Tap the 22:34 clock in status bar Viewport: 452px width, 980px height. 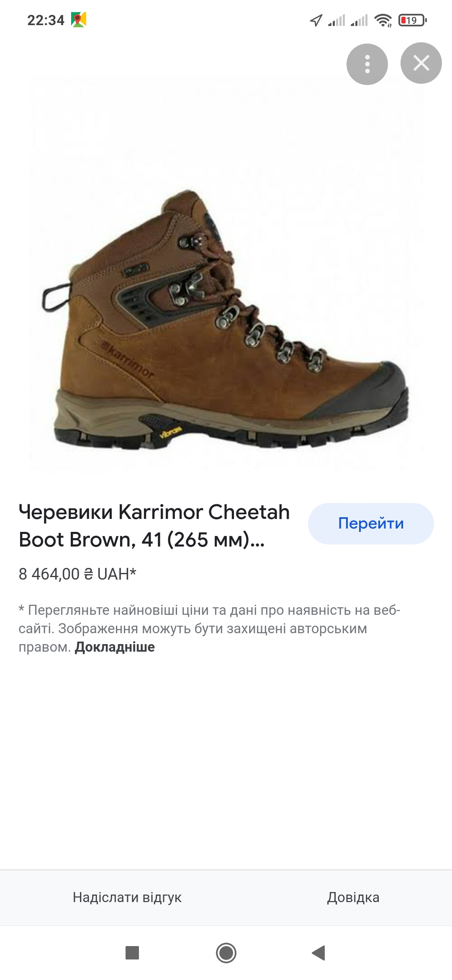click(x=46, y=20)
